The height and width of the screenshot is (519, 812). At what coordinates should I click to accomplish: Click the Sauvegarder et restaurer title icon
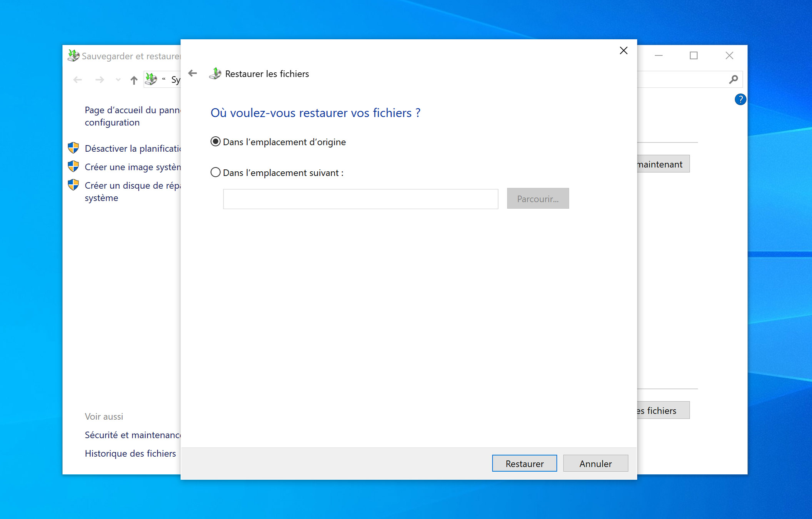coord(73,55)
